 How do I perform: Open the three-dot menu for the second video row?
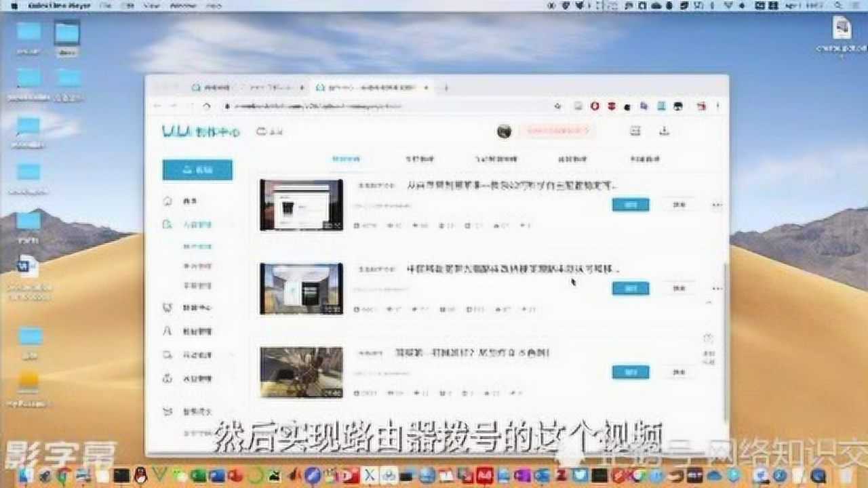(x=717, y=289)
